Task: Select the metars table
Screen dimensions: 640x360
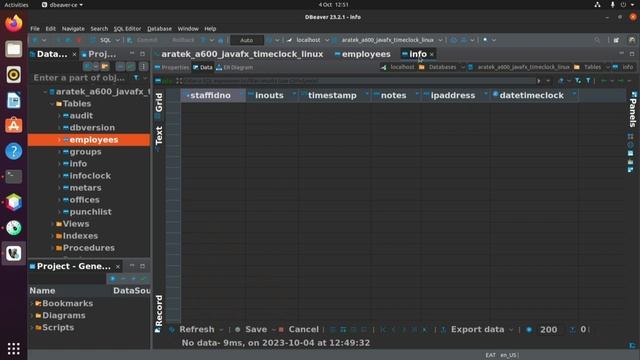Action: pos(85,188)
